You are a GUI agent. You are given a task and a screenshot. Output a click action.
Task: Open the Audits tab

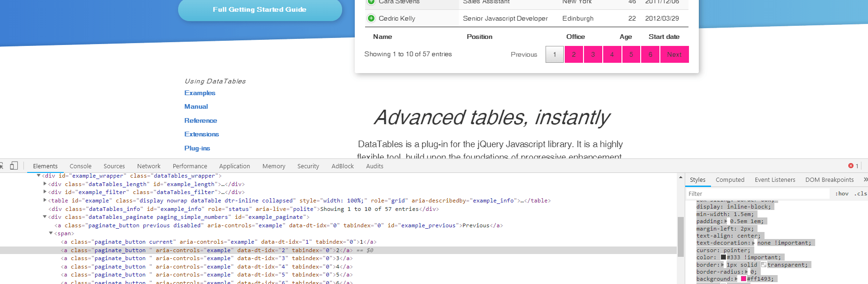click(x=375, y=166)
